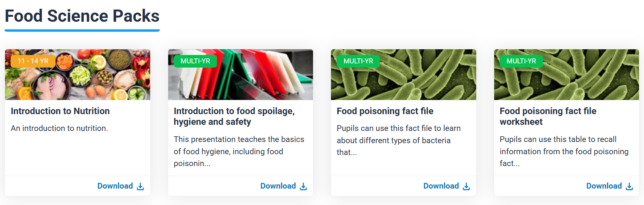This screenshot has height=205, width=644.
Task: Click the orange 11 - 14 YR badge
Action: pos(33,61)
